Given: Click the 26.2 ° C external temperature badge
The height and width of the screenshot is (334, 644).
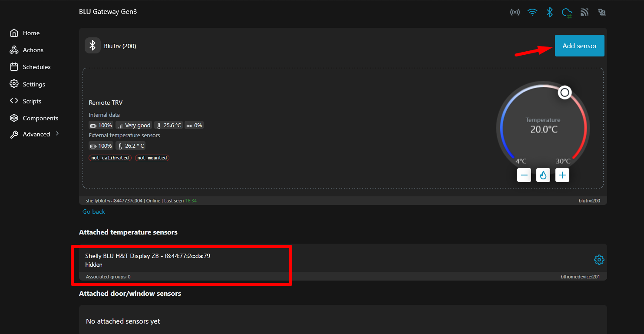Looking at the screenshot, I should click(x=131, y=146).
